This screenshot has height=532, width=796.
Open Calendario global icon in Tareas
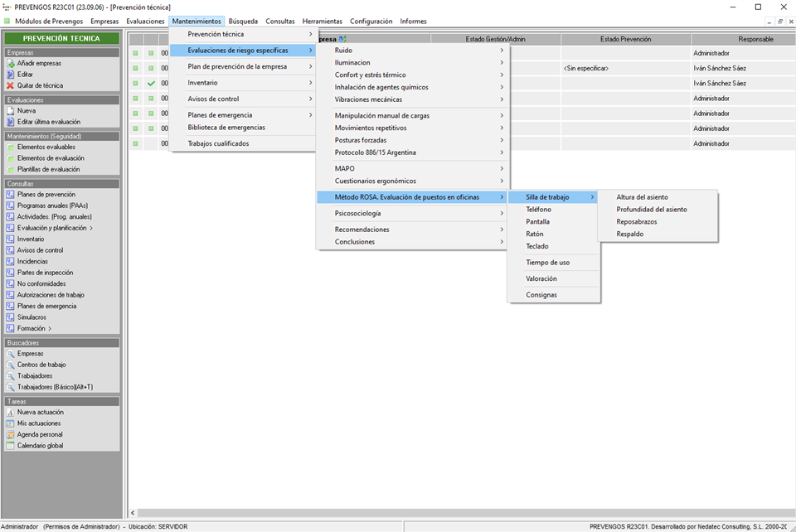pos(11,446)
